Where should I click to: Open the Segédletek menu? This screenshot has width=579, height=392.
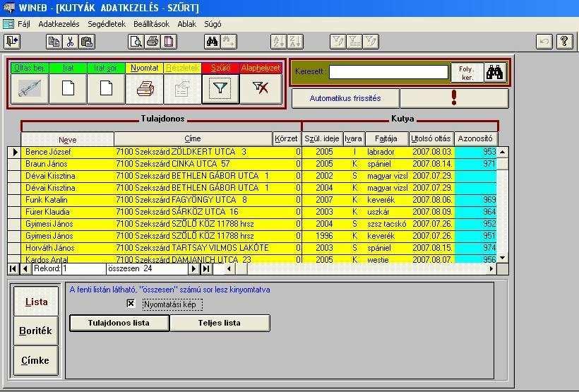pos(107,25)
